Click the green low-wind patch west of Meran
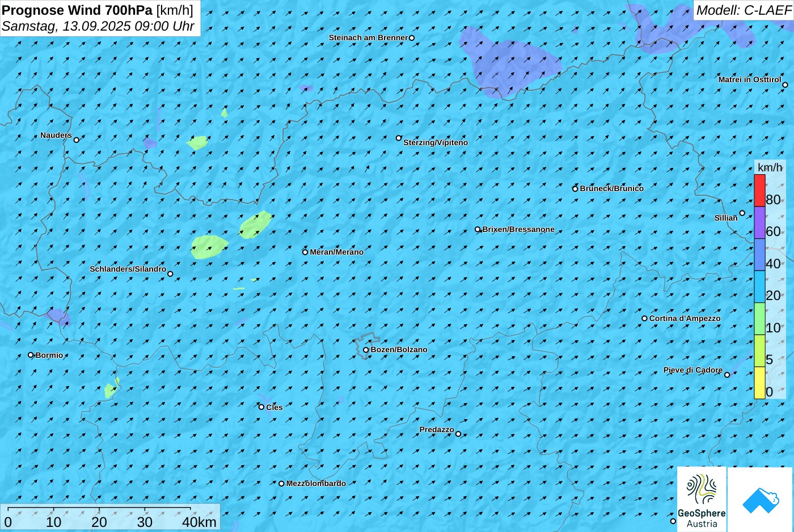794x532 pixels. click(x=209, y=247)
